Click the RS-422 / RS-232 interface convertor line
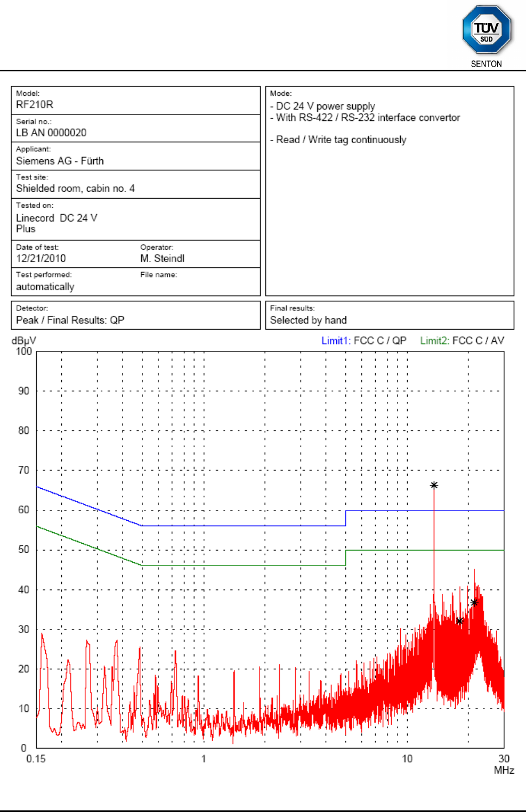The height and width of the screenshot is (812, 526). coord(365,118)
